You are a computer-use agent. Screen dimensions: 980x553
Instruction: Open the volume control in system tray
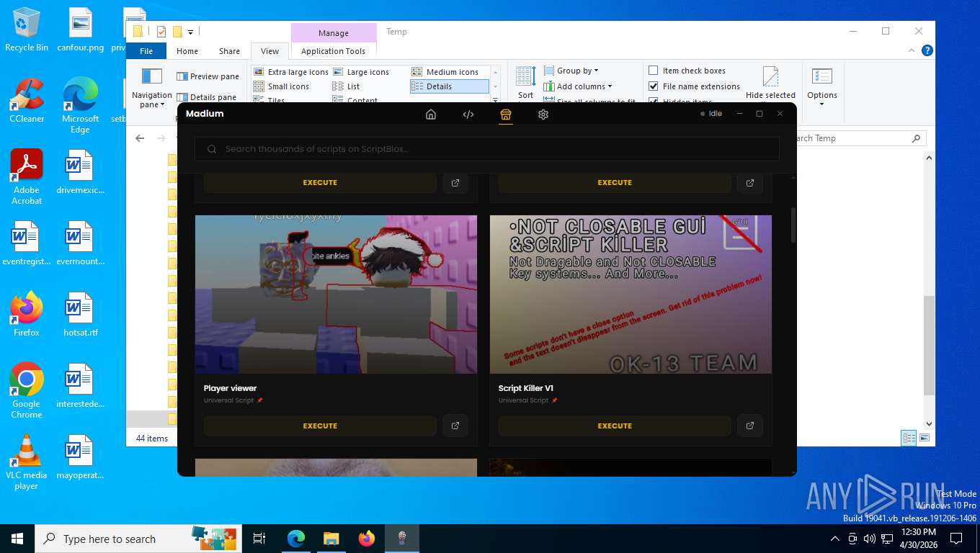[869, 539]
